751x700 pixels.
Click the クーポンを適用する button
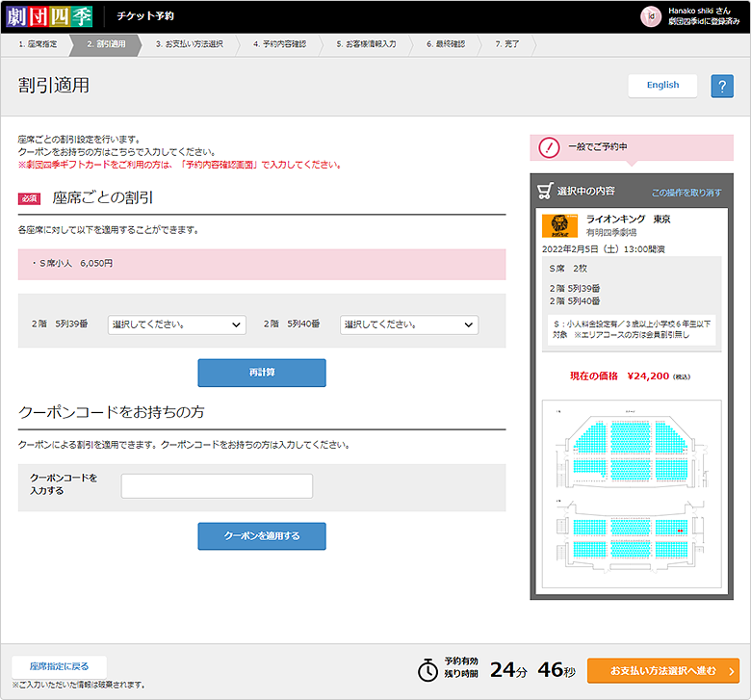point(262,536)
